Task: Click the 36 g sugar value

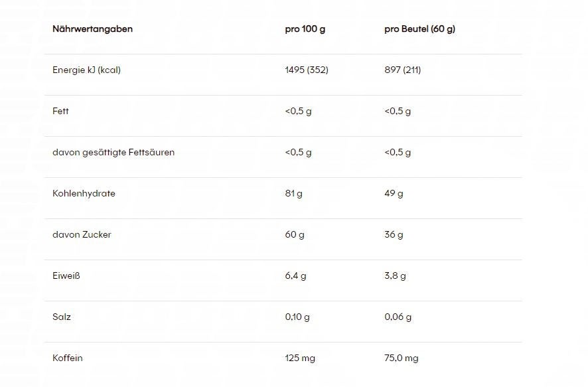Action: (394, 235)
